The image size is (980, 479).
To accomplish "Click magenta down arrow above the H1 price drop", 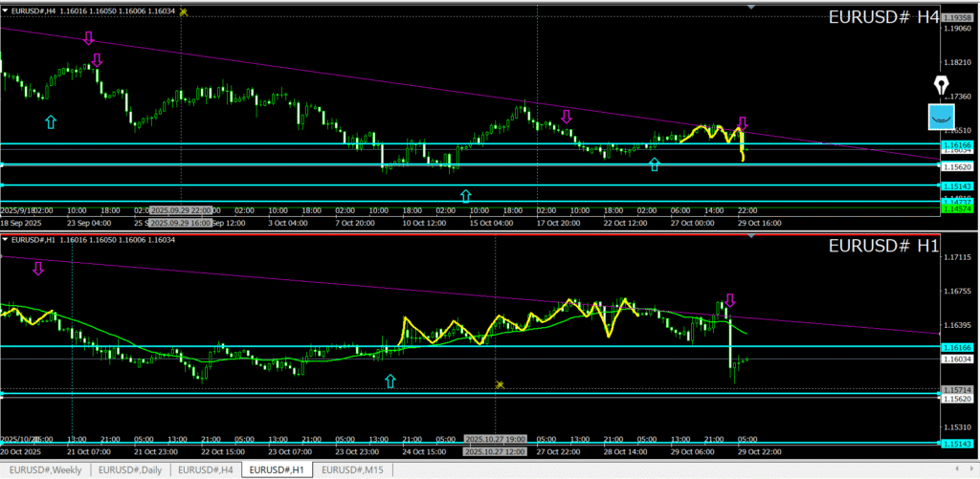I will [x=729, y=300].
